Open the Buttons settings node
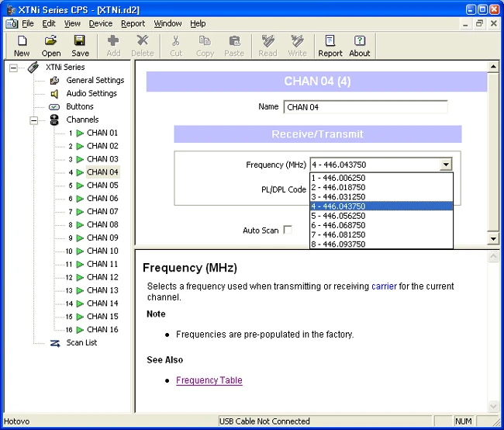 pos(79,106)
